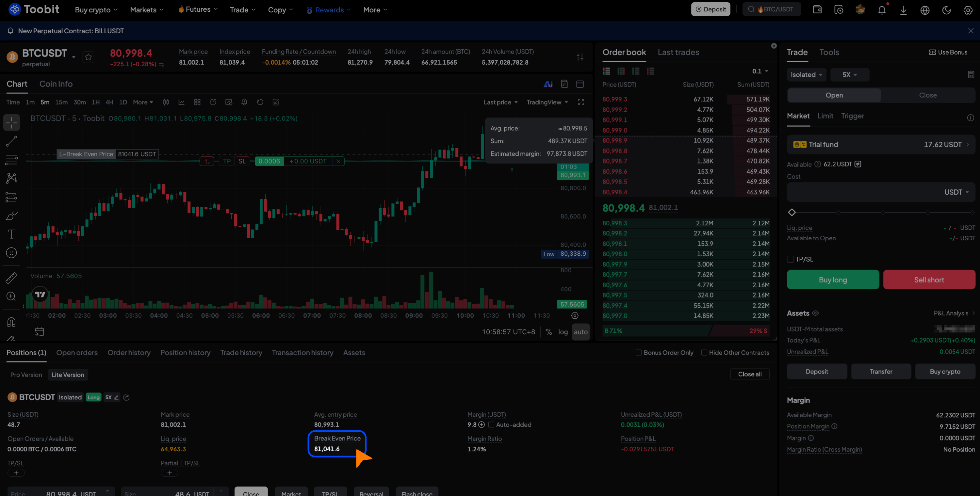Switch to dark/light theme moon icon
980x496 pixels.
(x=947, y=10)
